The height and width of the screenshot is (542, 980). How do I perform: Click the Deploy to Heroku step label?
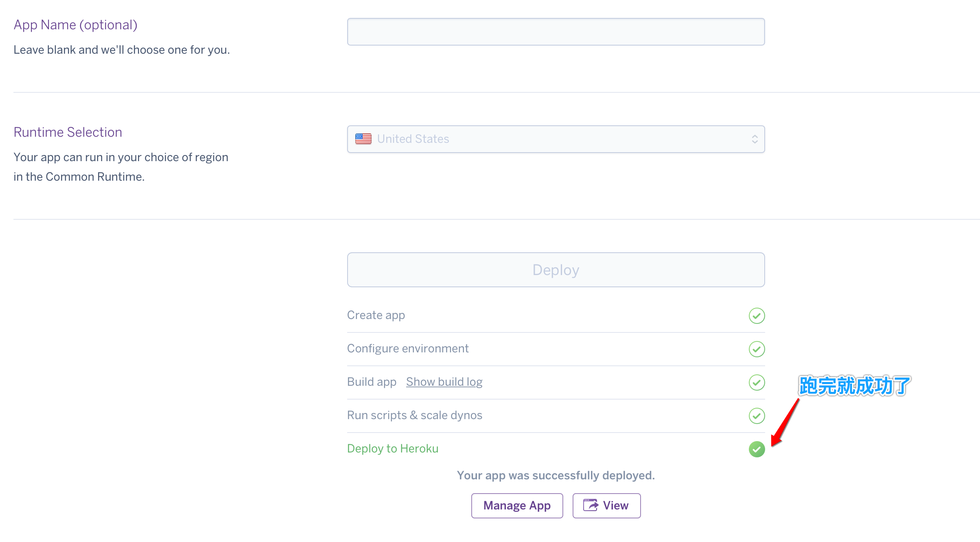click(392, 448)
